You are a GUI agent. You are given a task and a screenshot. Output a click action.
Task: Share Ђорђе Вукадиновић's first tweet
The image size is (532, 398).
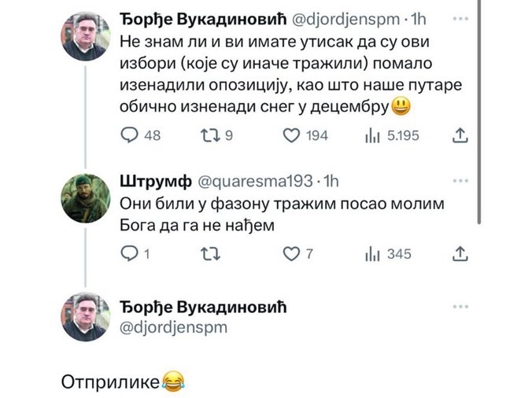tap(461, 136)
